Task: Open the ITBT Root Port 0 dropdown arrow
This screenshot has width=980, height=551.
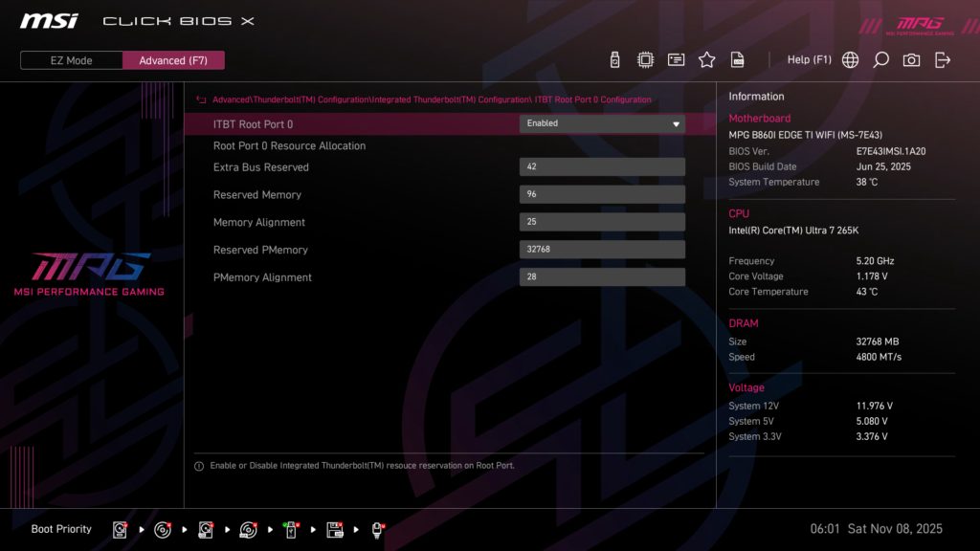Action: pyautogui.click(x=677, y=123)
